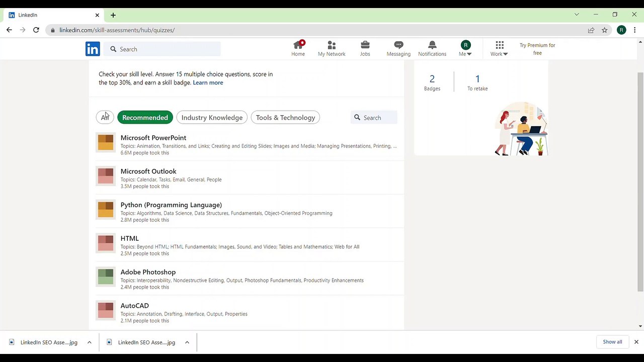
Task: Focus the skill assessments search field
Action: 374,118
